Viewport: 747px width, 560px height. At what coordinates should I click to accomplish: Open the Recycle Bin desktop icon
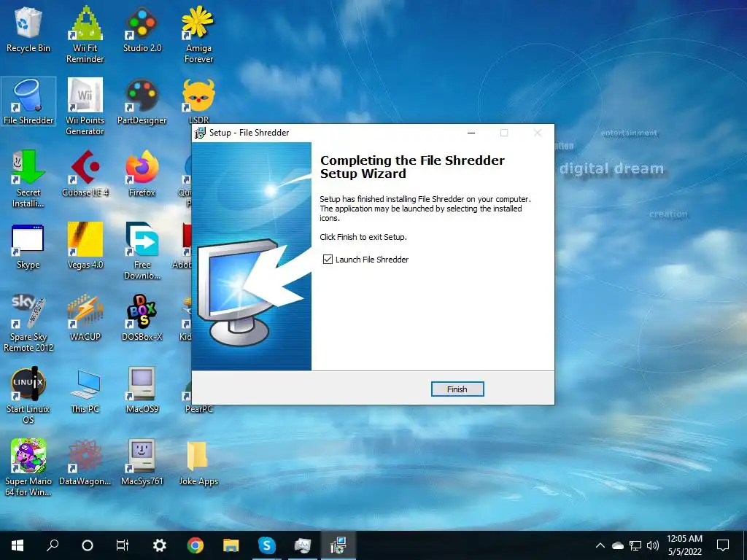tap(28, 29)
